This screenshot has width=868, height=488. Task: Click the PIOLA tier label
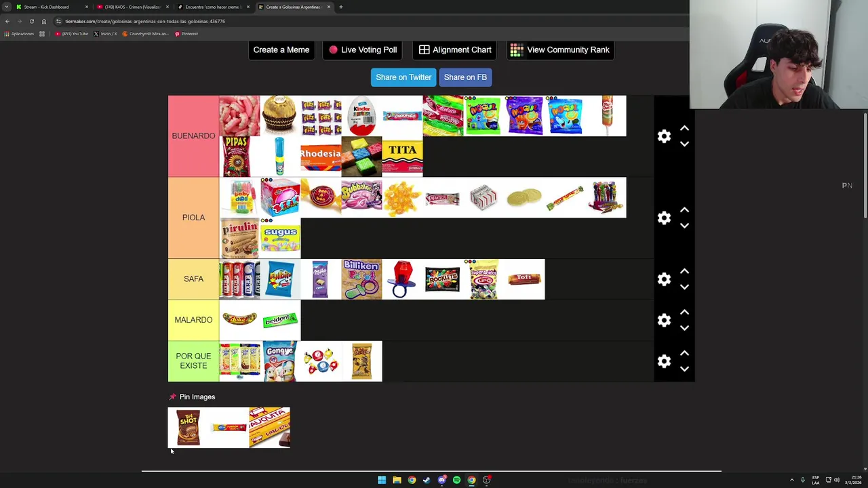[x=193, y=218]
